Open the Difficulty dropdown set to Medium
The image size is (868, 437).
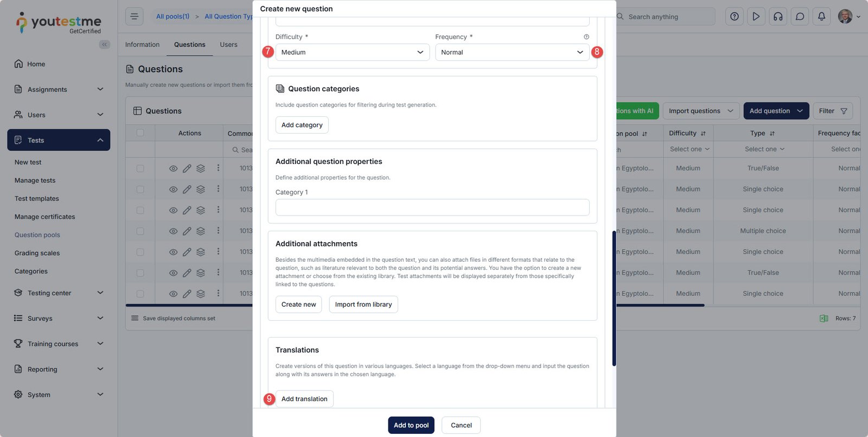pos(352,52)
